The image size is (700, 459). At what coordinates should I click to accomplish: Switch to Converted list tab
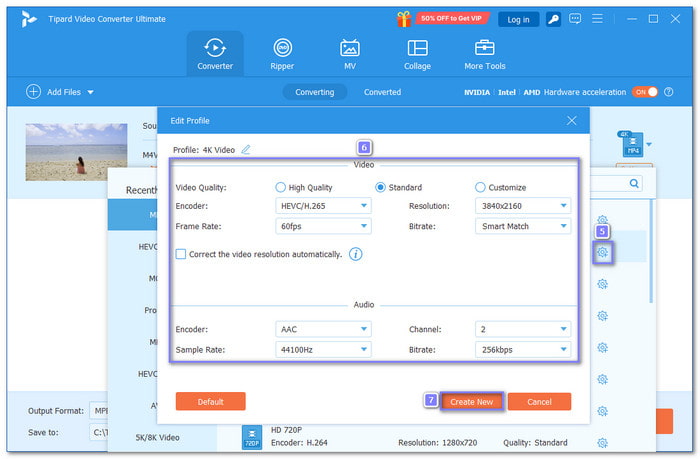382,92
